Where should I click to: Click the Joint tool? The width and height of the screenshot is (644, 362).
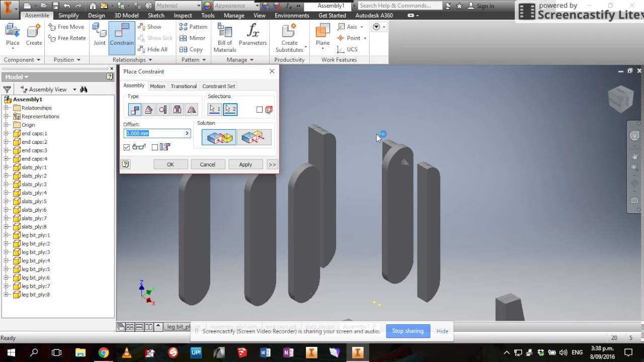pos(100,35)
